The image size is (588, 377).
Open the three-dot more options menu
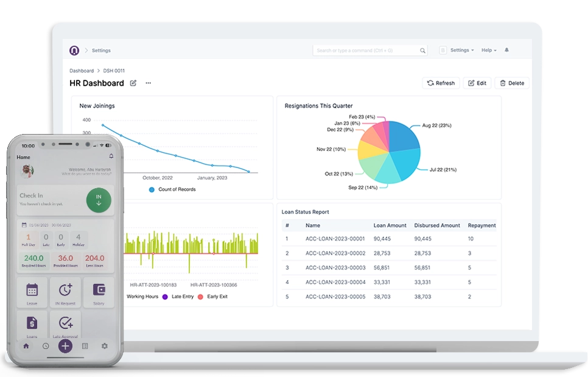coord(148,83)
